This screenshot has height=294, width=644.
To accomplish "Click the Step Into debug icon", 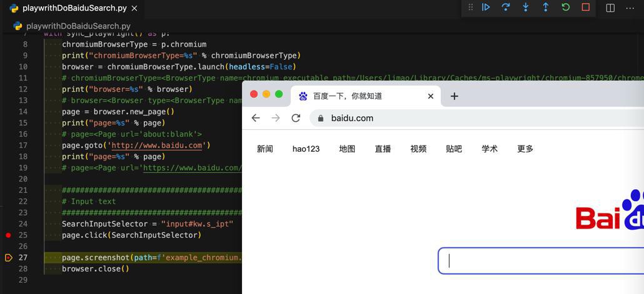I will (x=526, y=7).
